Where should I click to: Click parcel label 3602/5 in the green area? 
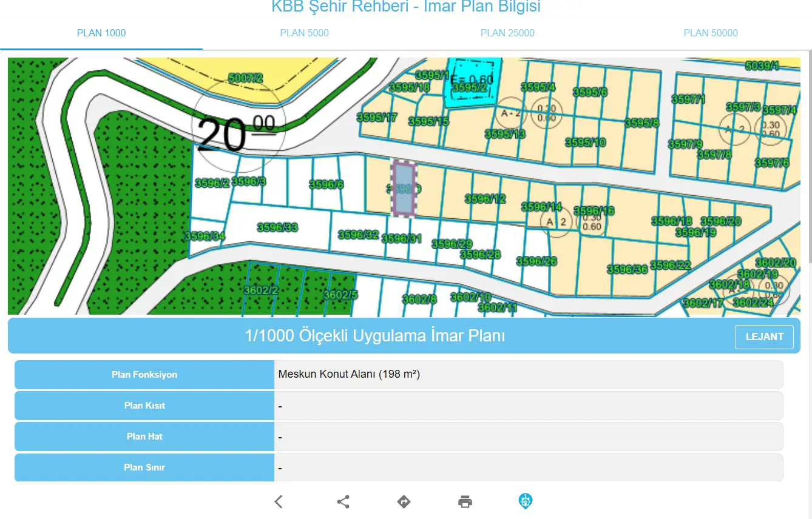click(x=340, y=295)
